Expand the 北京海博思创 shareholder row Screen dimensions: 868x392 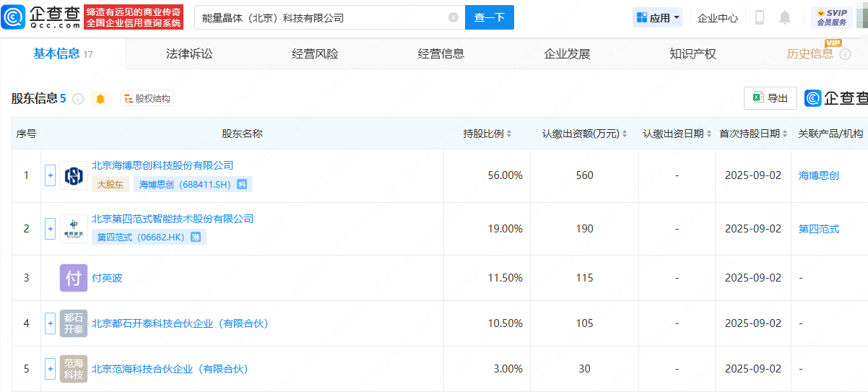point(50,175)
